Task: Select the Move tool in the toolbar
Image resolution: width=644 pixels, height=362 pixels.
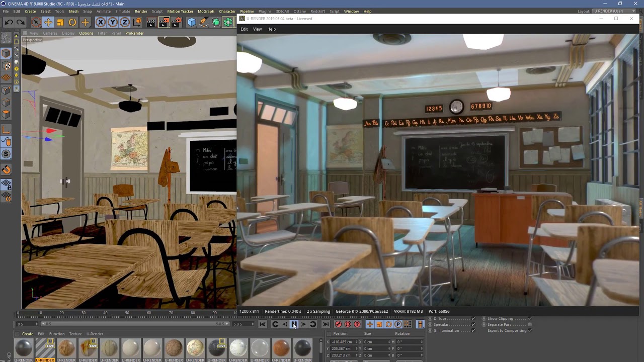Action: [48, 22]
